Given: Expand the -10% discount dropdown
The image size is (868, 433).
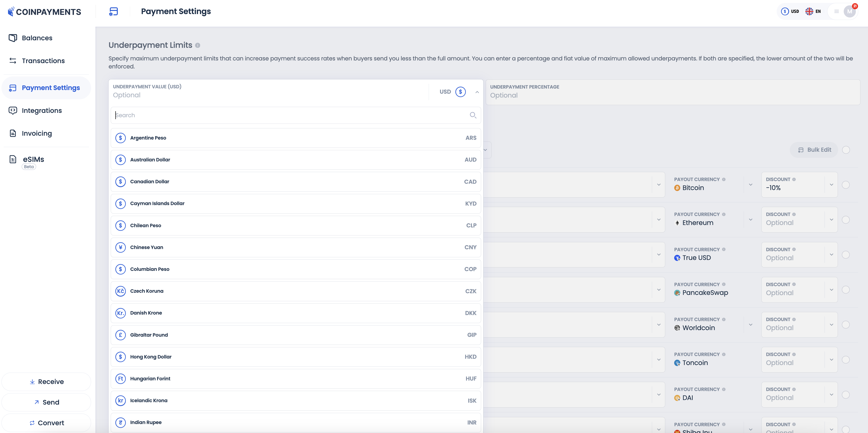Looking at the screenshot, I should [831, 184].
